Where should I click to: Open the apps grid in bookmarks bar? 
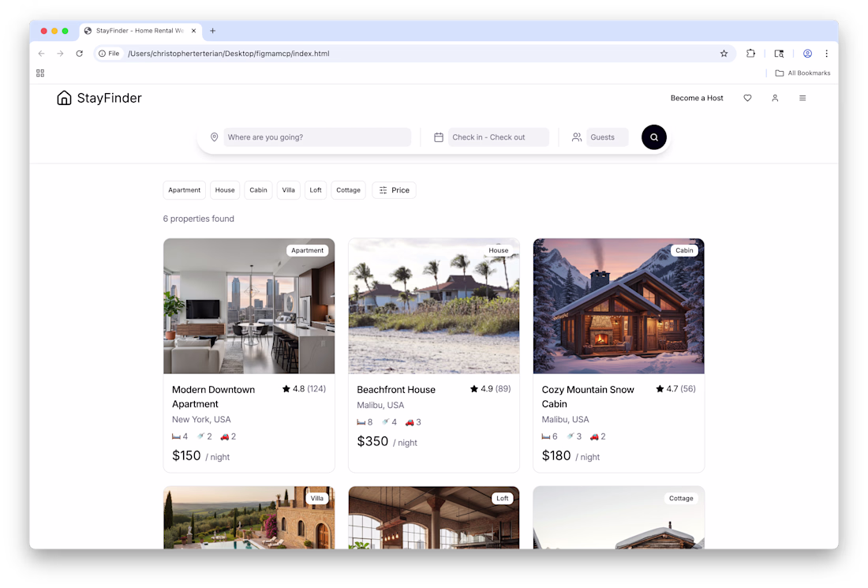tap(40, 73)
